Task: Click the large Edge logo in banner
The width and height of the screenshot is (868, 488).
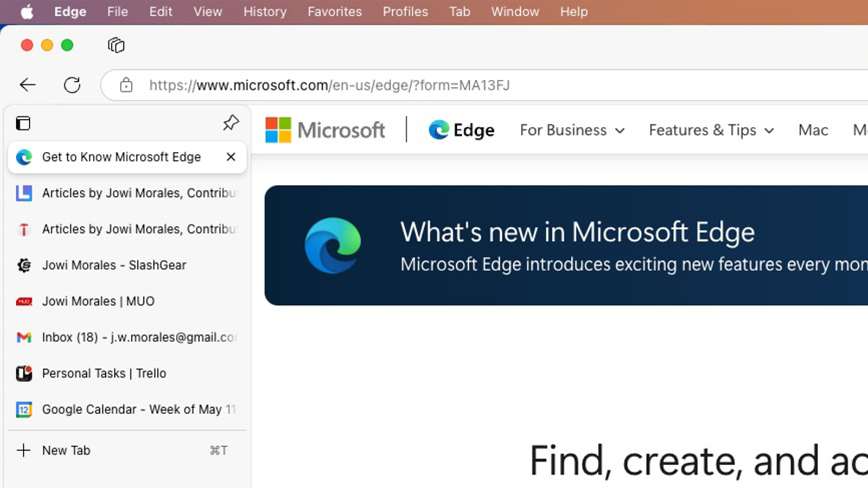Action: [x=333, y=246]
